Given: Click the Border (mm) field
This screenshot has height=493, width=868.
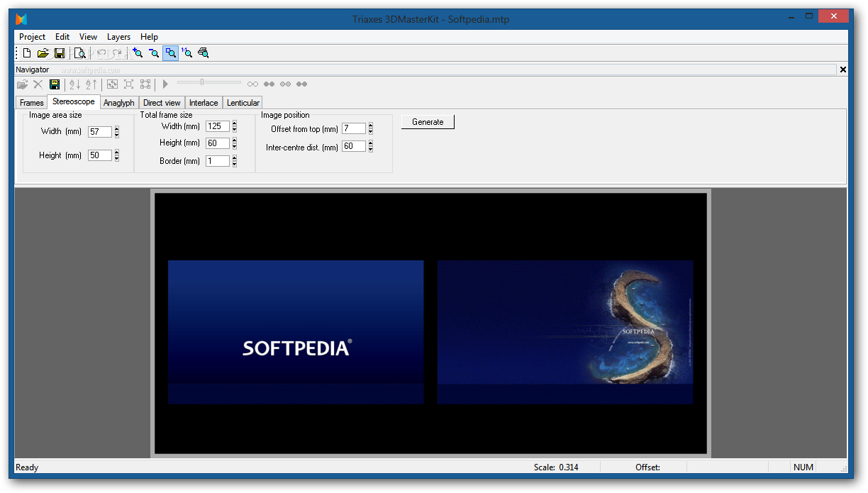Looking at the screenshot, I should 218,161.
